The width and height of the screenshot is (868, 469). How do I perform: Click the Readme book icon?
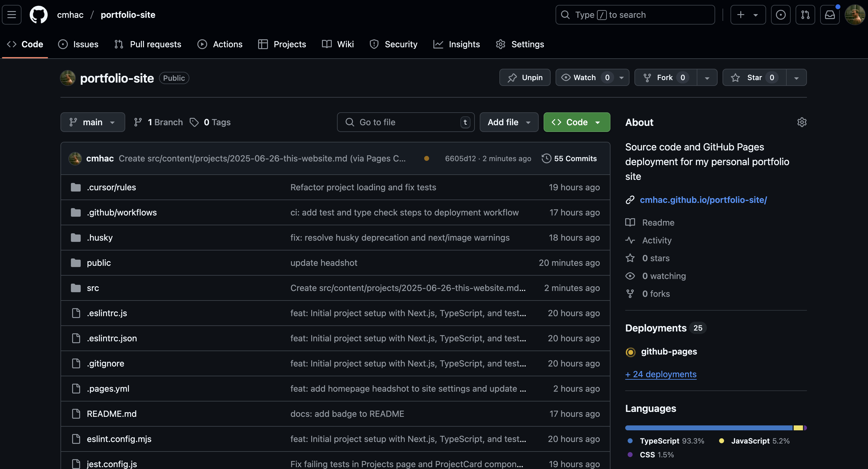pos(630,222)
